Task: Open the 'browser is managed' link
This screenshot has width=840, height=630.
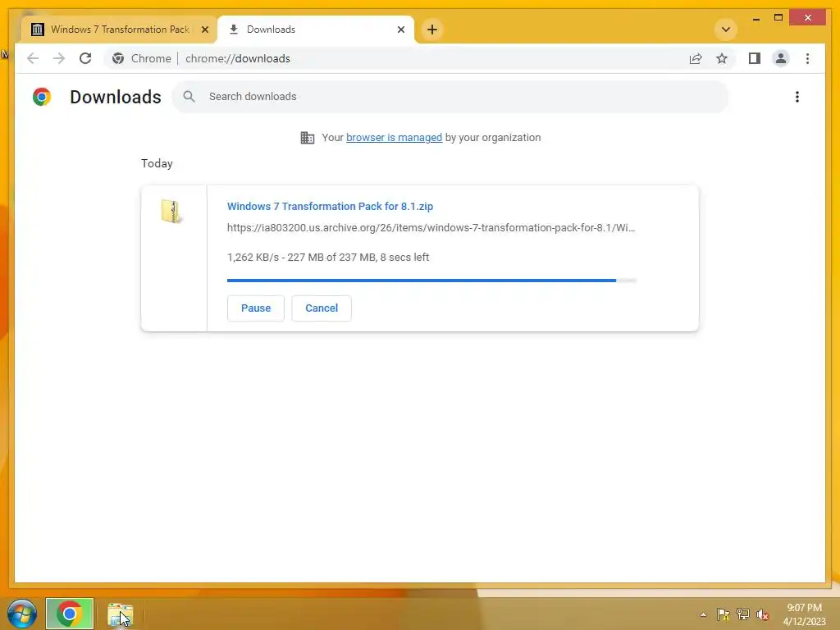Action: pyautogui.click(x=394, y=138)
